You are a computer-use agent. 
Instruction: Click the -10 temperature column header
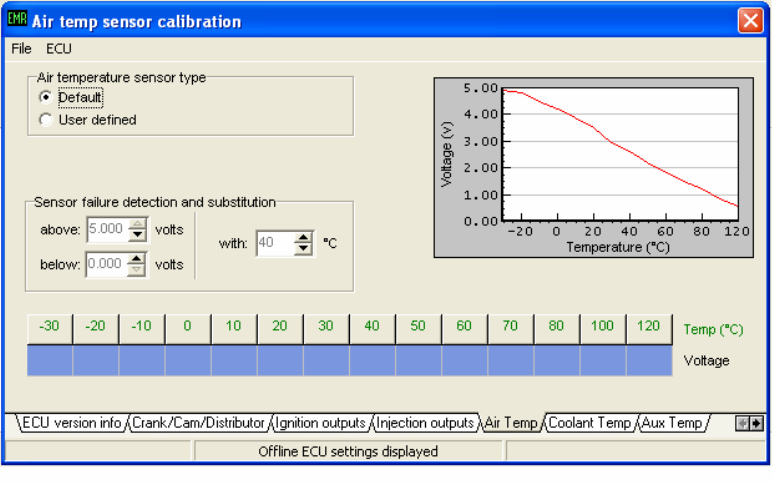[142, 328]
